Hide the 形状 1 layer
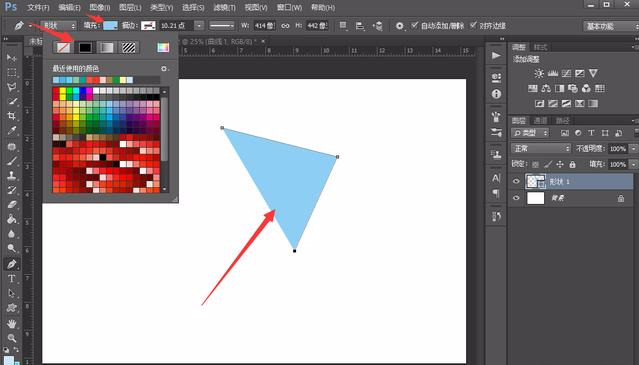Screen dimensions: 639x365 coord(516,181)
